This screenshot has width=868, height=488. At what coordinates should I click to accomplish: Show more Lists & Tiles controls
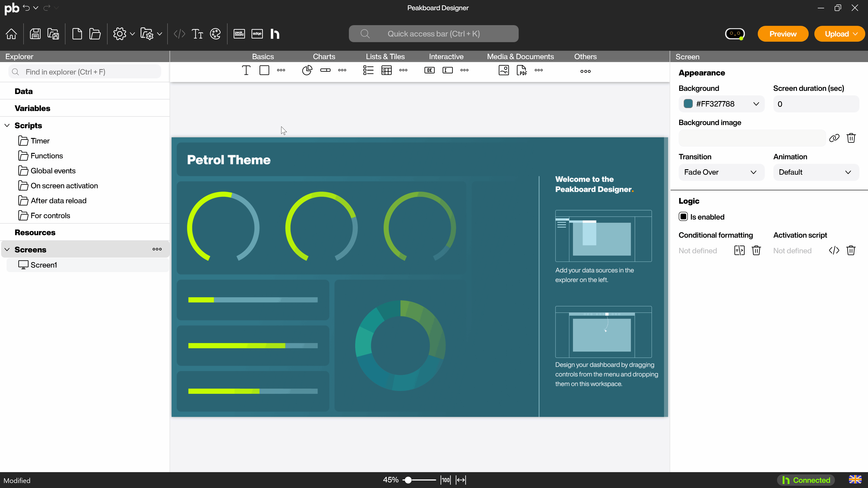tap(403, 70)
